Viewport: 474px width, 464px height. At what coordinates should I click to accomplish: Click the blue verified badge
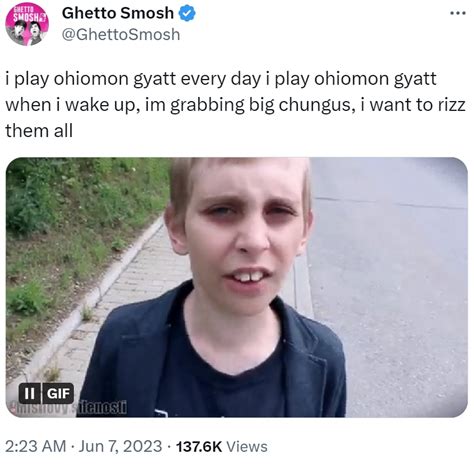(x=187, y=14)
